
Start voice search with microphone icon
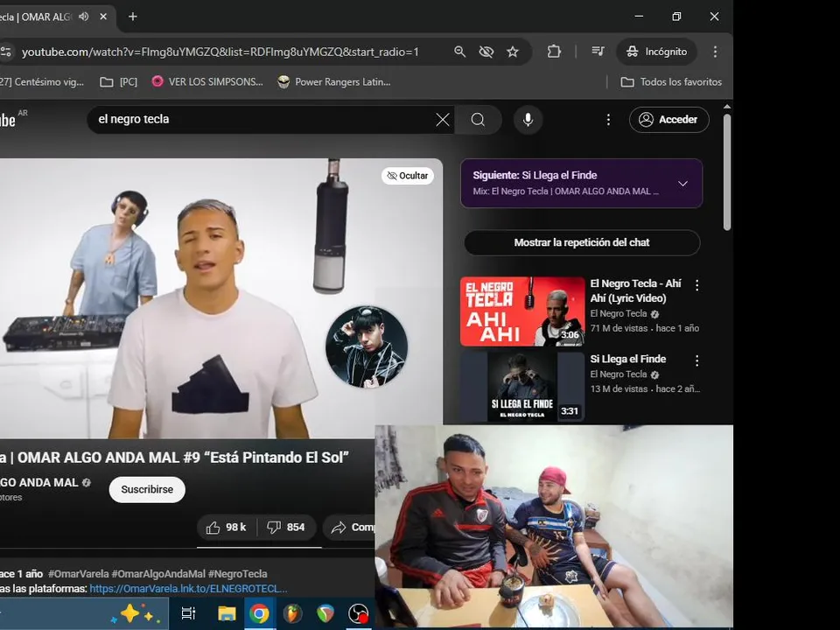coord(528,120)
